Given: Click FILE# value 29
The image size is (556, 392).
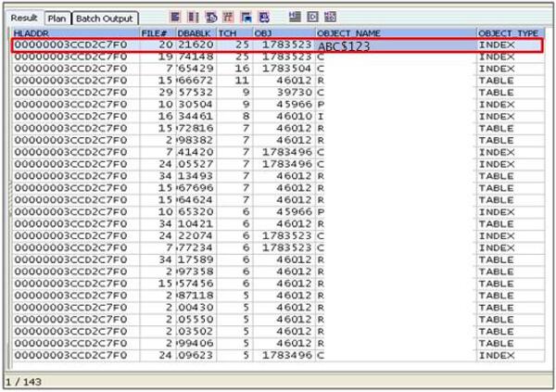Looking at the screenshot, I should tap(166, 93).
